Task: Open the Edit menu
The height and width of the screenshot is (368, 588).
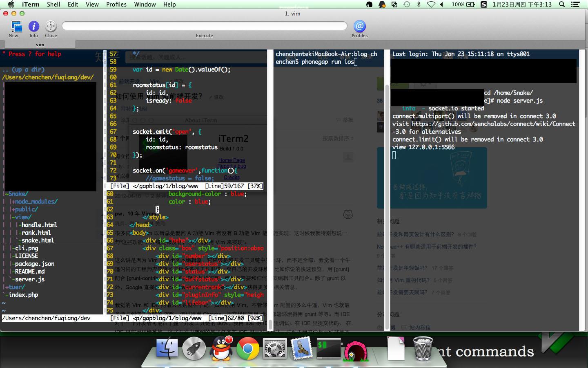Action: click(x=73, y=4)
